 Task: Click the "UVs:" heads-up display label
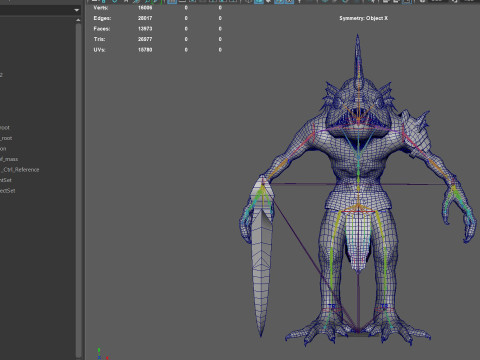(99, 50)
